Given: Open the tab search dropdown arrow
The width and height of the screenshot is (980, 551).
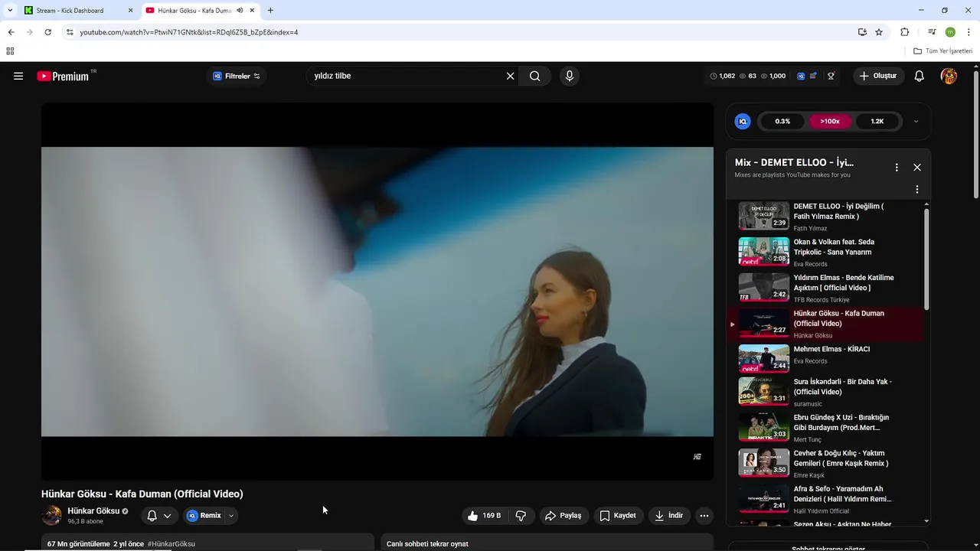Looking at the screenshot, I should pyautogui.click(x=10, y=11).
